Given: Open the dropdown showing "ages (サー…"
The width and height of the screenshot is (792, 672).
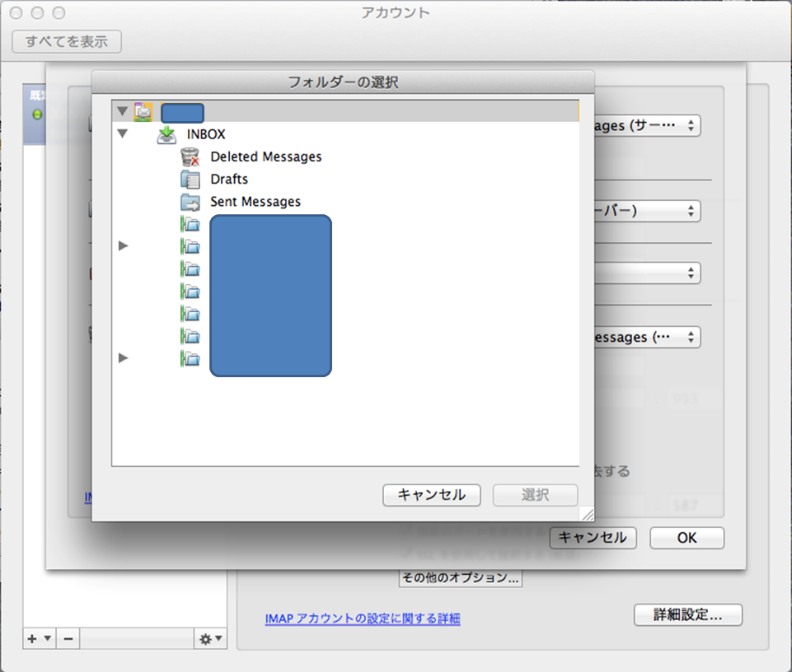Looking at the screenshot, I should click(x=645, y=126).
